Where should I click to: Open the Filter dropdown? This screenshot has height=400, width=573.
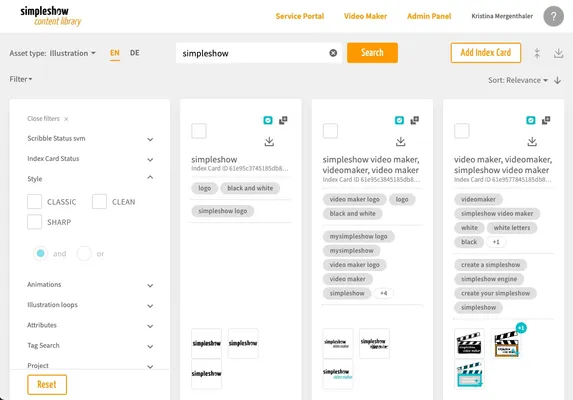click(x=21, y=79)
